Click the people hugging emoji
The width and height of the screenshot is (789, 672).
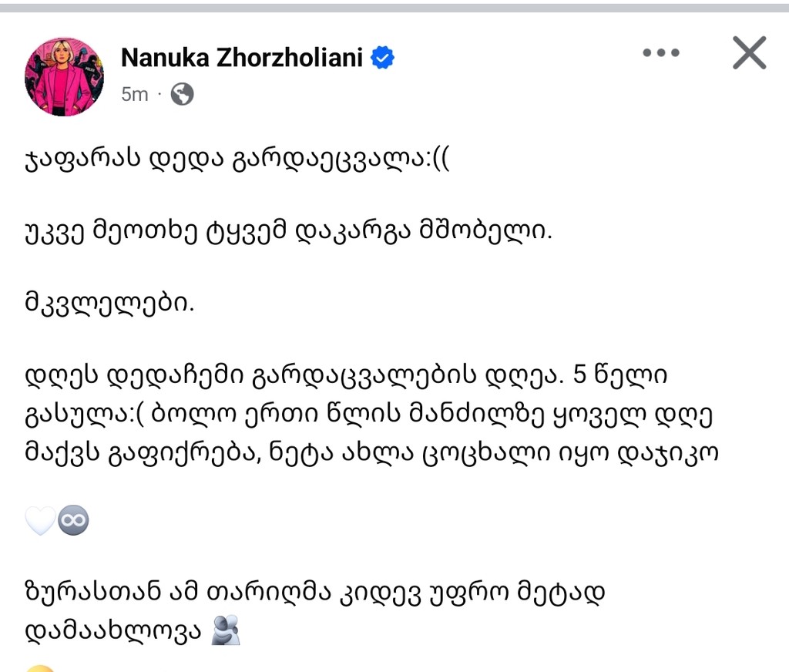coord(226,630)
